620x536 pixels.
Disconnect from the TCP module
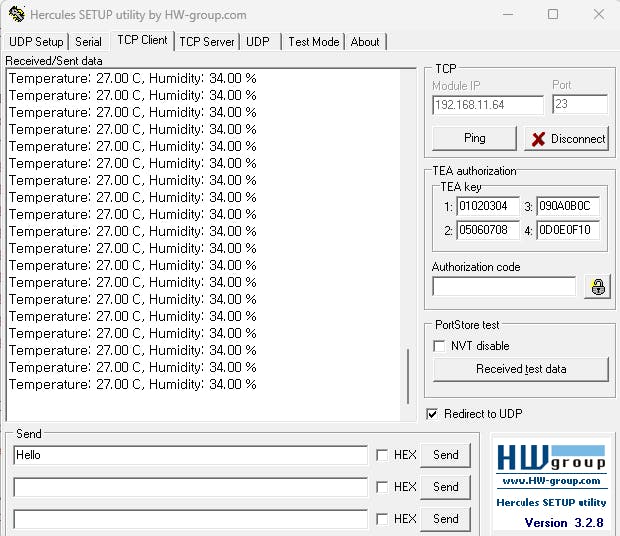[567, 139]
